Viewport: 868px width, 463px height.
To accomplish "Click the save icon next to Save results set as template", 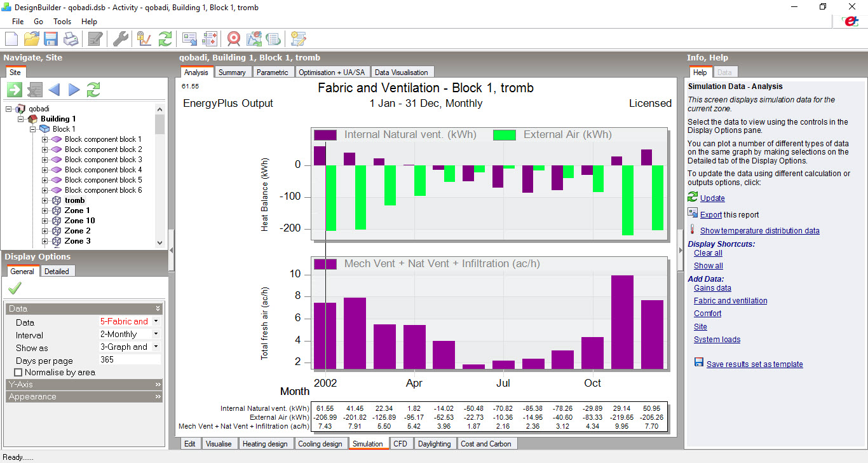I will pyautogui.click(x=699, y=363).
